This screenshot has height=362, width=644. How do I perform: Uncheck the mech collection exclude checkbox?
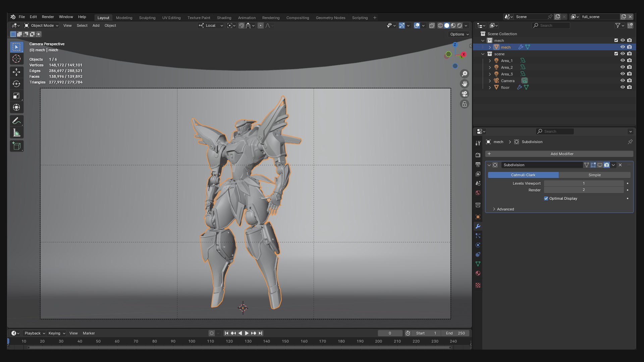click(x=616, y=40)
